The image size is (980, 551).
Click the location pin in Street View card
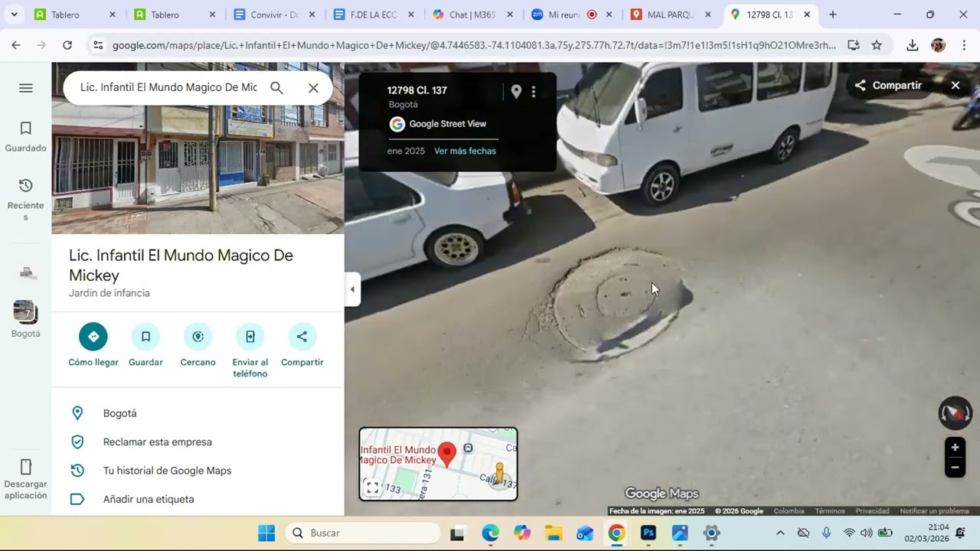(x=516, y=92)
